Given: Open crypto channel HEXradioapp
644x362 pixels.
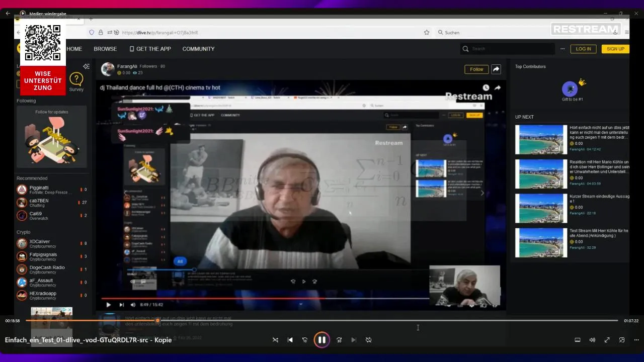Looking at the screenshot, I should pos(52,296).
